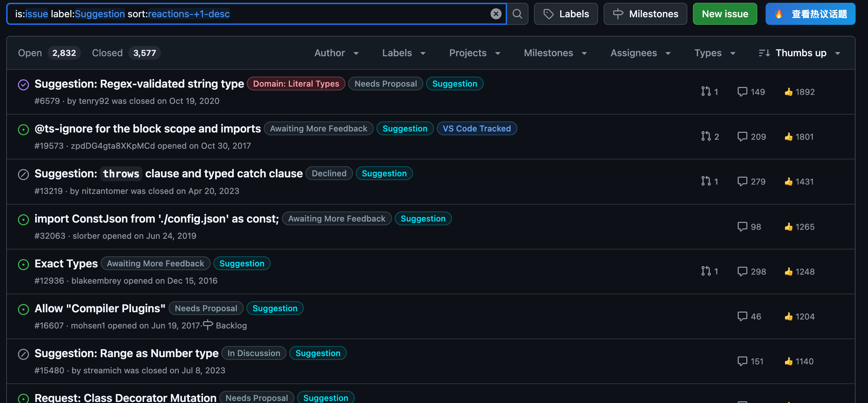Click comment icon showing 209 comments

click(742, 137)
